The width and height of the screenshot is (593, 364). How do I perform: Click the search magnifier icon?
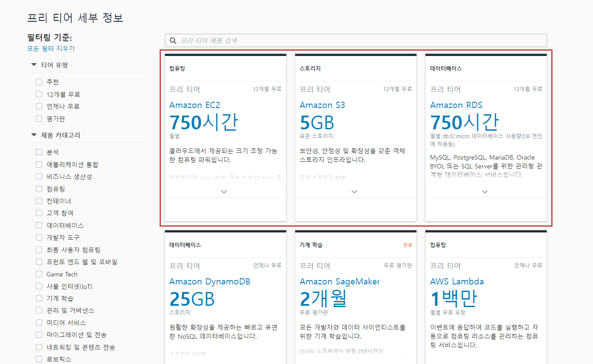173,40
